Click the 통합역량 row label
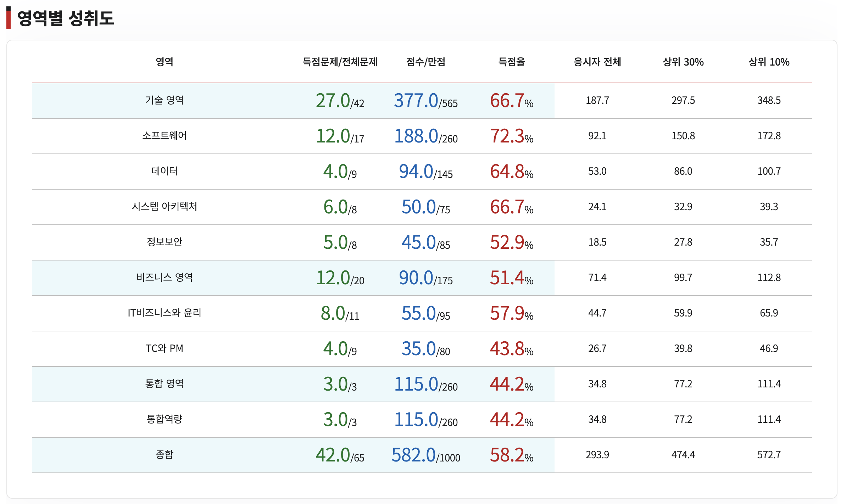Screen dimensions: 846x504 pyautogui.click(x=164, y=419)
